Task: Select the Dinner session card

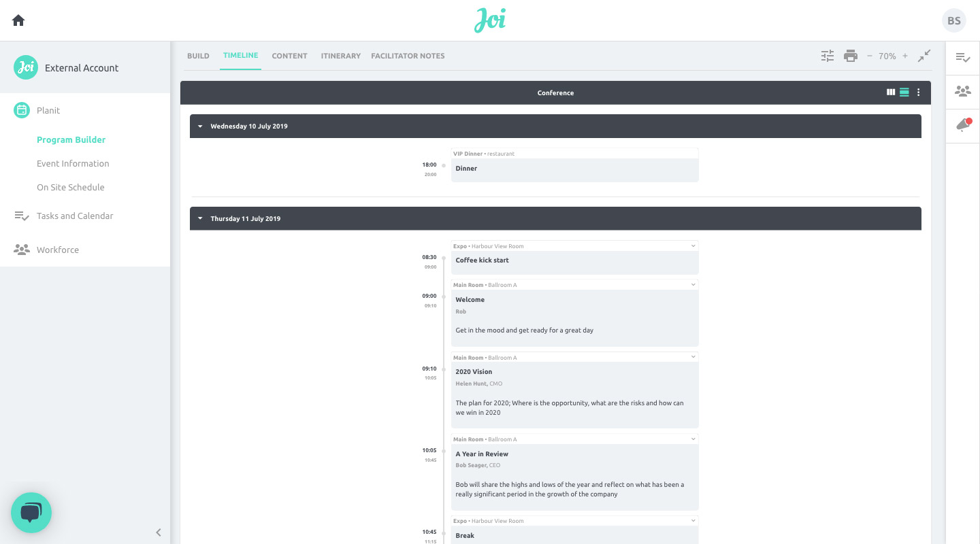Action: click(x=574, y=170)
